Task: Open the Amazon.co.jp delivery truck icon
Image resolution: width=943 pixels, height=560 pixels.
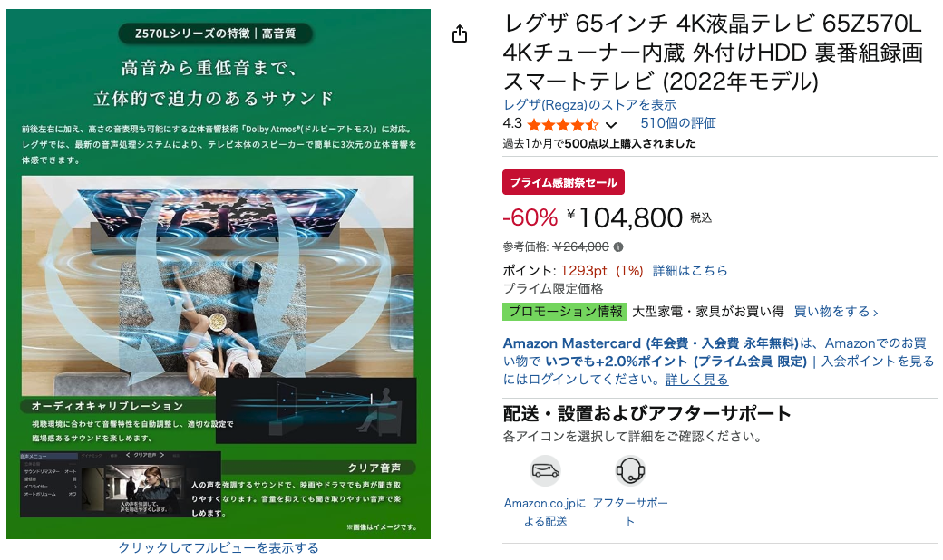Action: click(x=545, y=471)
